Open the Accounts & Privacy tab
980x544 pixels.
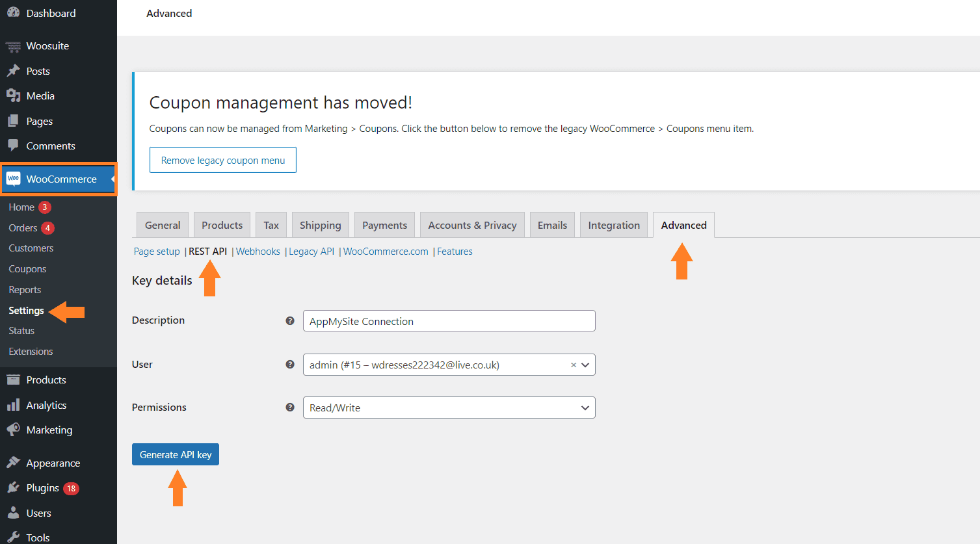click(471, 224)
